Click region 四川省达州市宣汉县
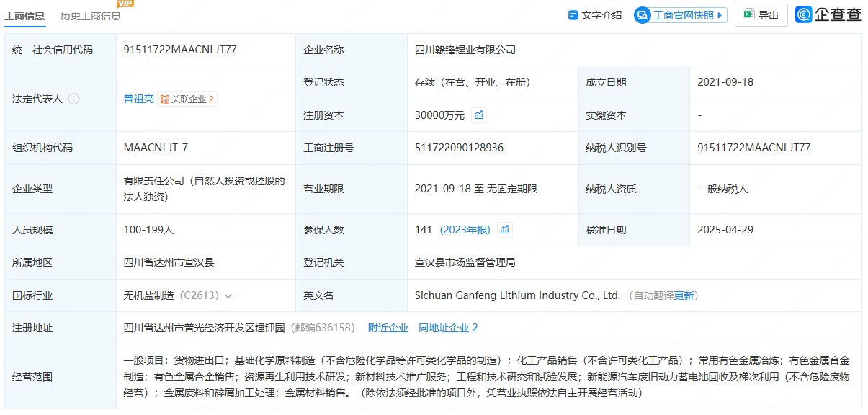The width and height of the screenshot is (868, 415). coord(169,262)
